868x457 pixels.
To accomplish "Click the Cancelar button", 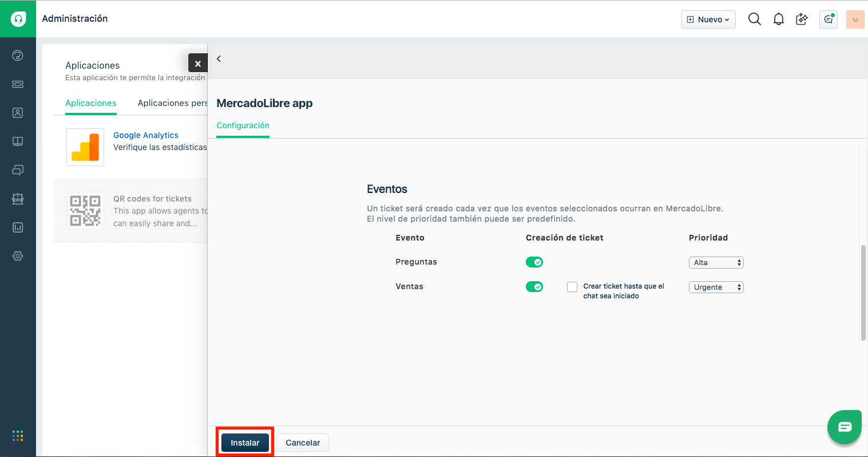I will 303,443.
